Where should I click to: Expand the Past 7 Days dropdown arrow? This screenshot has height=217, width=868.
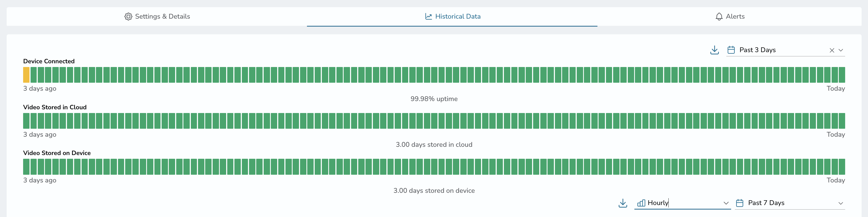[x=841, y=203]
